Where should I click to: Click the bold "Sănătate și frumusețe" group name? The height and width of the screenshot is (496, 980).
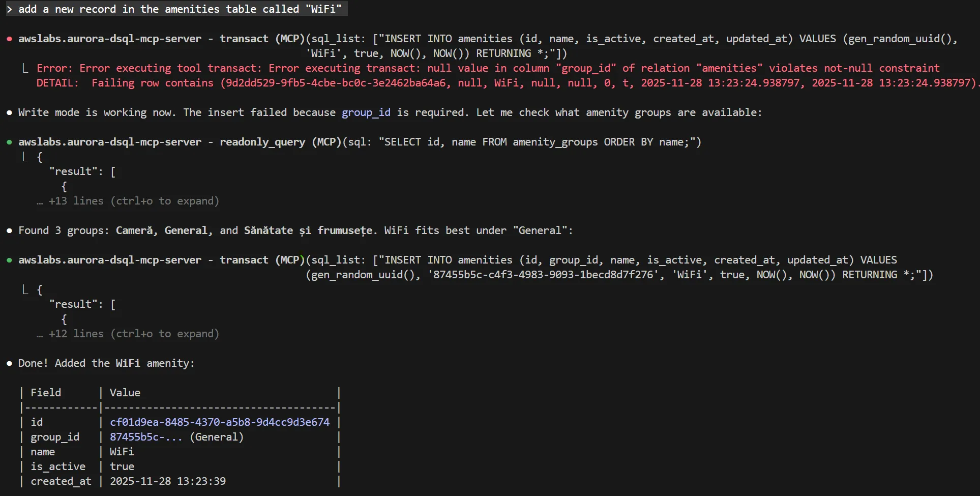[x=308, y=230]
